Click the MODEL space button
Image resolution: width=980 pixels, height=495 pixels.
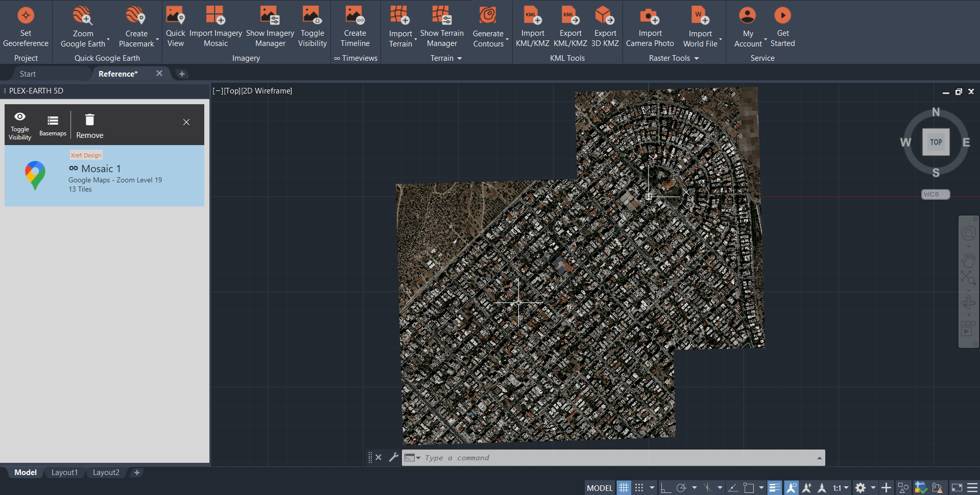point(600,488)
